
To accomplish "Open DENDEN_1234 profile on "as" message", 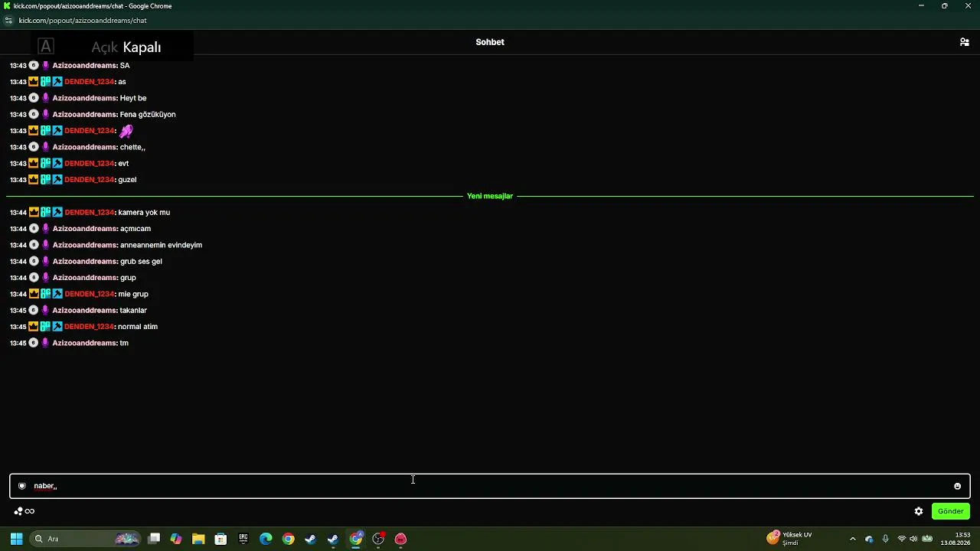I will pos(90,82).
